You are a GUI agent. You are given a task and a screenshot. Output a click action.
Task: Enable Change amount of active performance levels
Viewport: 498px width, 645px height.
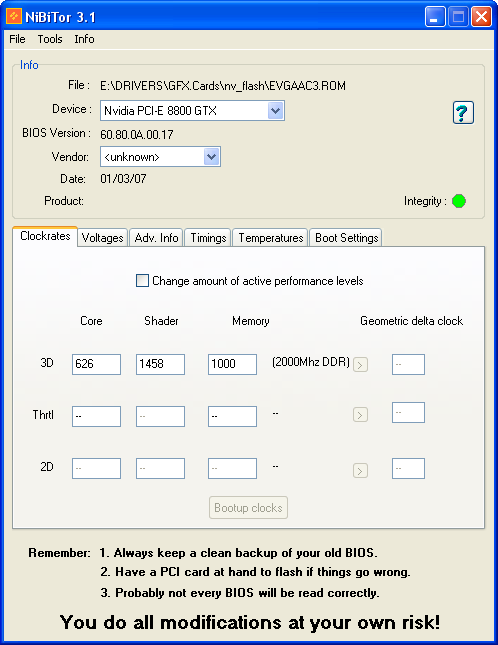pyautogui.click(x=142, y=281)
